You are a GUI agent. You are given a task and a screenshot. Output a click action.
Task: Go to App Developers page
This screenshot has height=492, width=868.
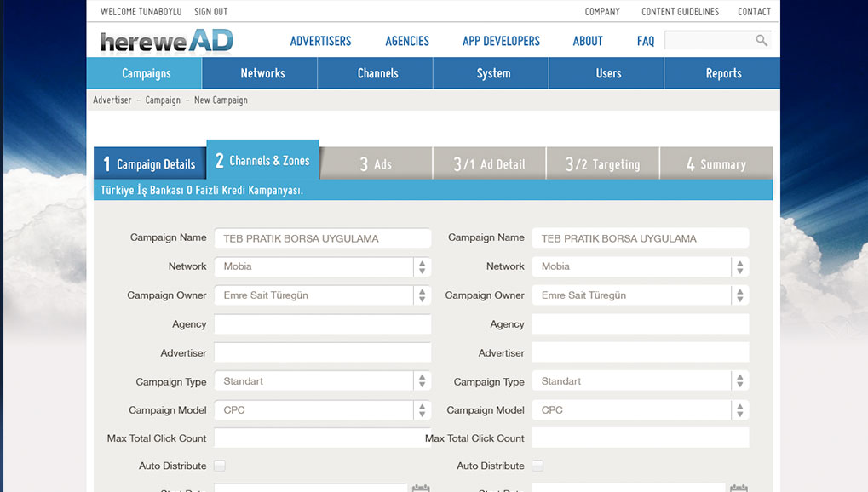click(501, 41)
